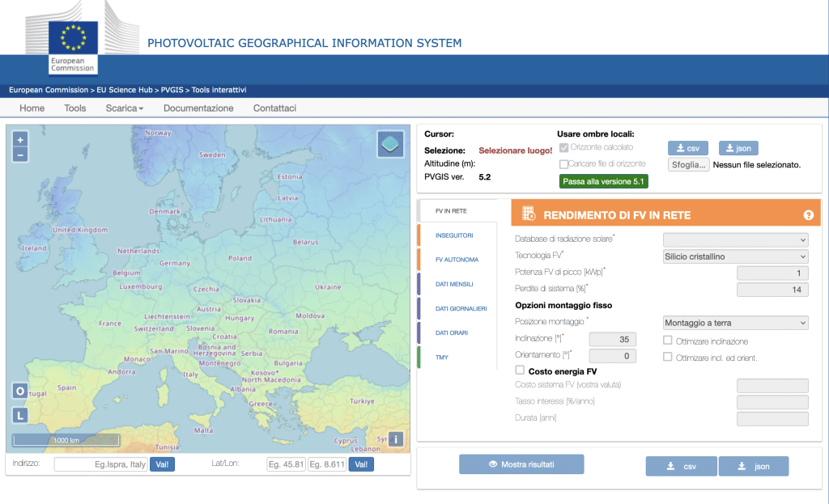Click Costo sistema FV input field
The image size is (829, 504).
tap(772, 386)
